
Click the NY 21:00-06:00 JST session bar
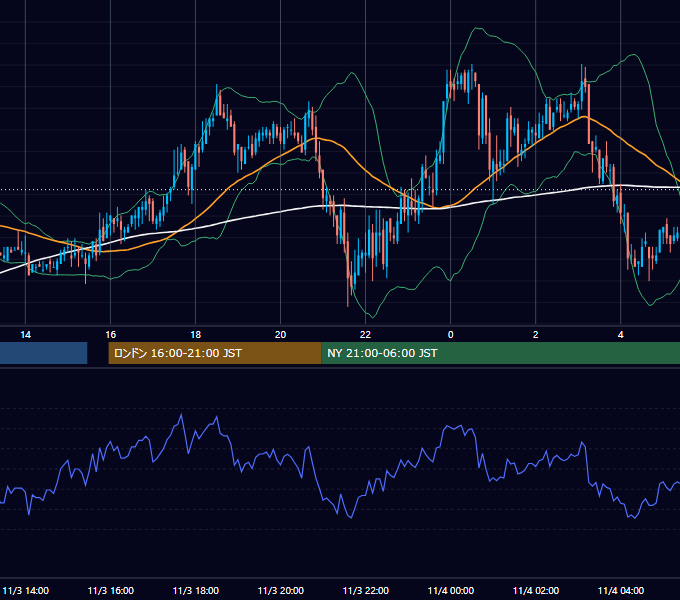(x=500, y=353)
